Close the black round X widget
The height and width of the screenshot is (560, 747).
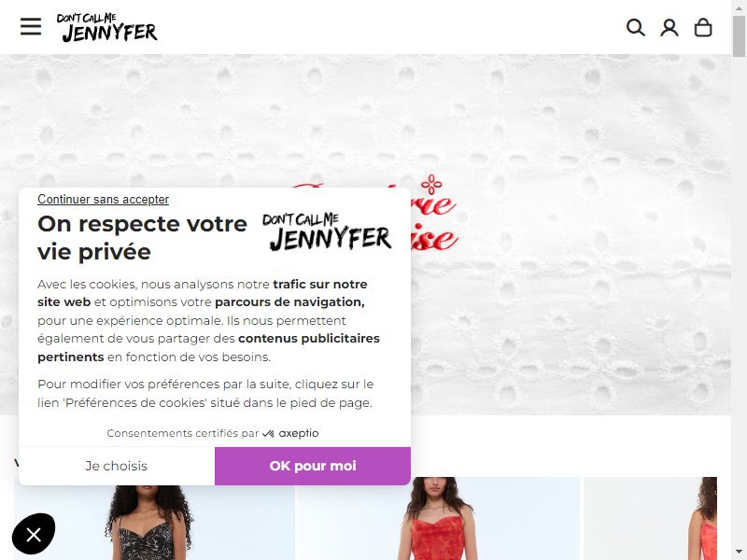[x=34, y=534]
